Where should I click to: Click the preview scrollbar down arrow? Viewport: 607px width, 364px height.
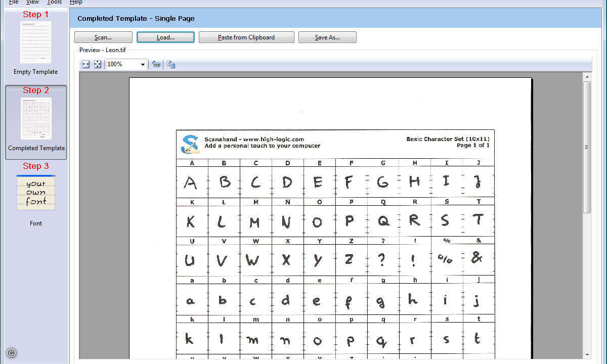[x=587, y=355]
